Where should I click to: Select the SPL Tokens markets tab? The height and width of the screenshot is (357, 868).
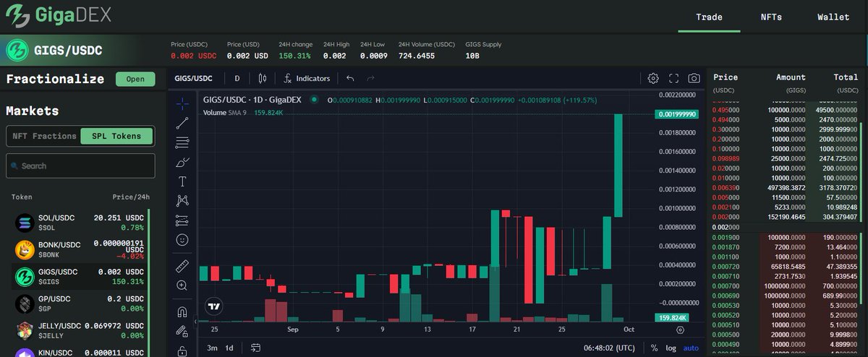116,136
